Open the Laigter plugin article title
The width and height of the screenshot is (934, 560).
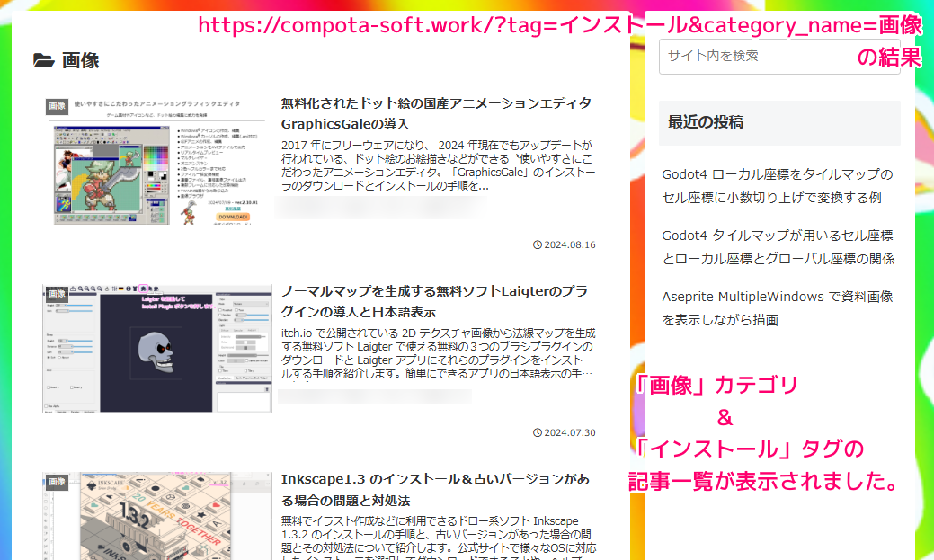pyautogui.click(x=434, y=301)
